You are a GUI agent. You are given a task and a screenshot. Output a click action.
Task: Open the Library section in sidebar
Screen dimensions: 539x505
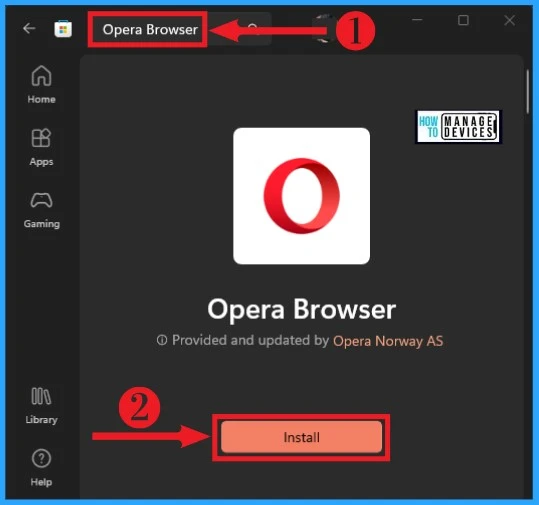(41, 406)
